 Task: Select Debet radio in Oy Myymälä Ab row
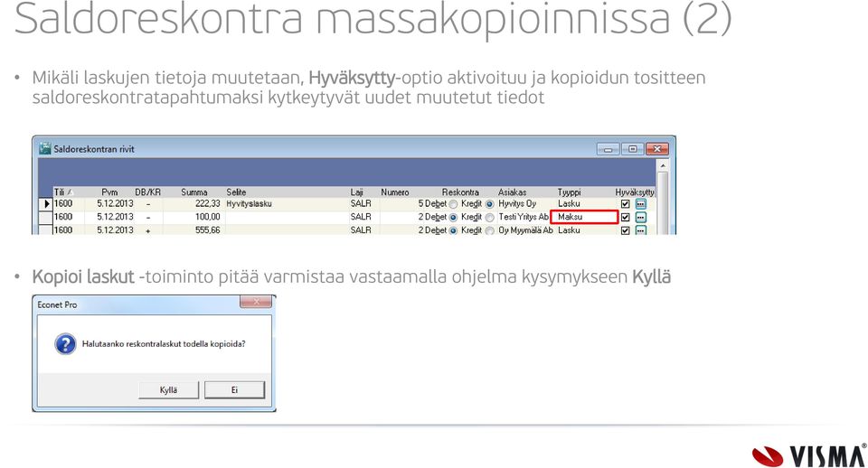click(x=453, y=230)
